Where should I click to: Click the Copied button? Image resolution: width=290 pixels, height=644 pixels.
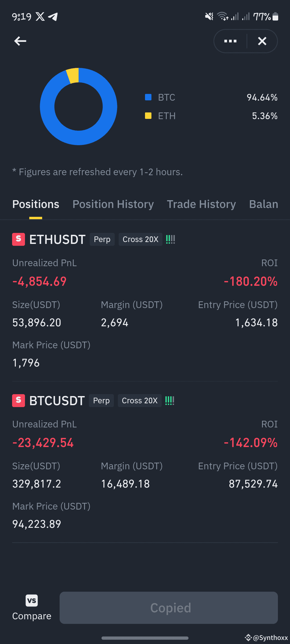[169, 608]
